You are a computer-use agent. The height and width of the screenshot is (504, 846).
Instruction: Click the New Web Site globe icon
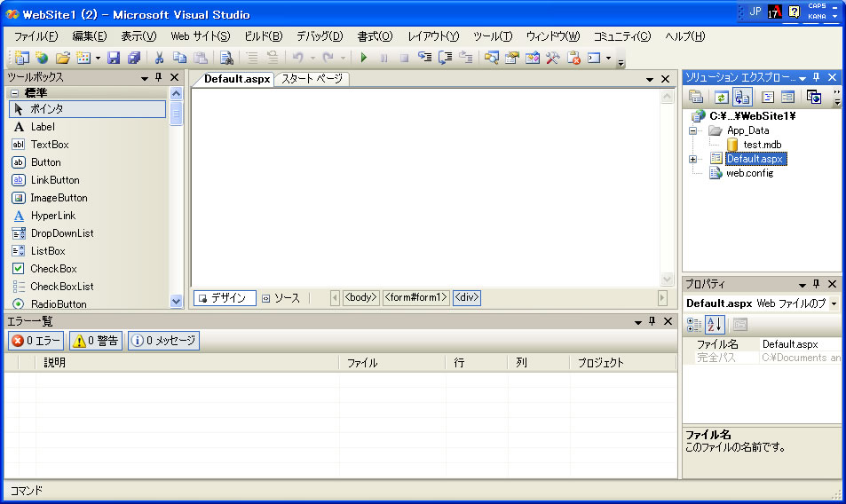tap(42, 57)
